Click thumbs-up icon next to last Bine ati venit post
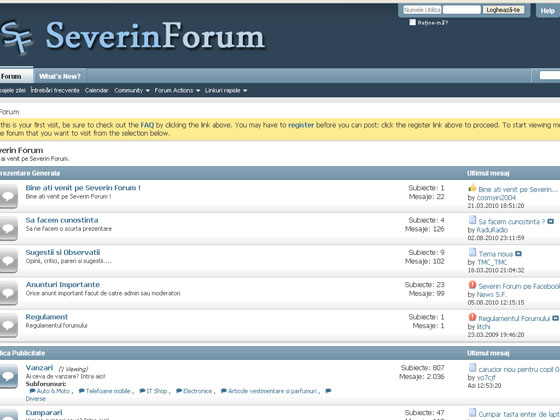The image size is (560, 420). [x=472, y=188]
